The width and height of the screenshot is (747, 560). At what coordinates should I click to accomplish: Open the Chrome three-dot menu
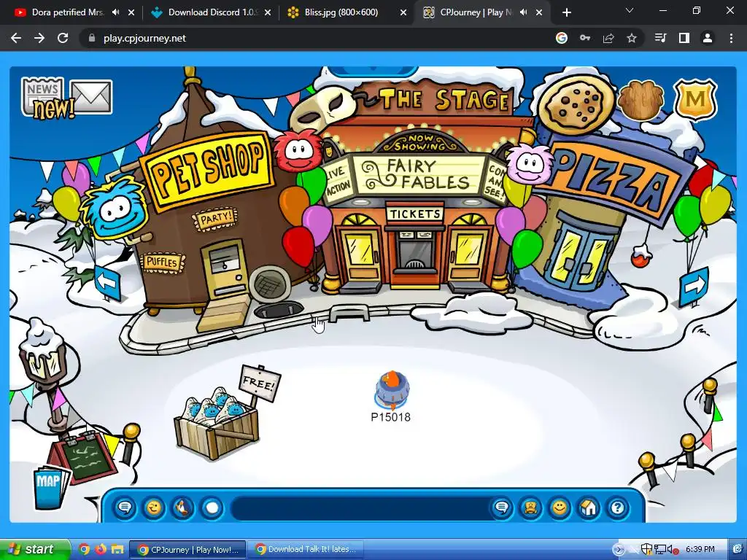click(731, 38)
